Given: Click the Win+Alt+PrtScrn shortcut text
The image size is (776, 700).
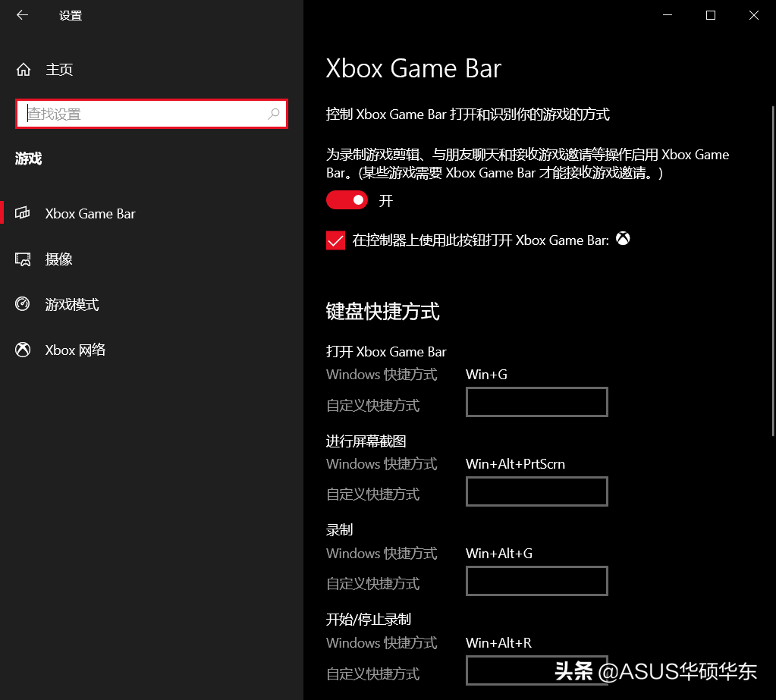Looking at the screenshot, I should pos(515,464).
